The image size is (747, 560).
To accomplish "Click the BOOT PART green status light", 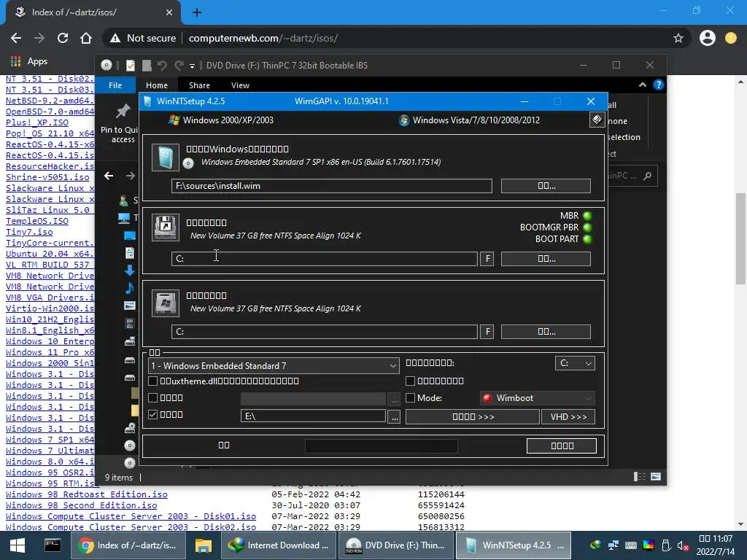I will click(x=587, y=238).
